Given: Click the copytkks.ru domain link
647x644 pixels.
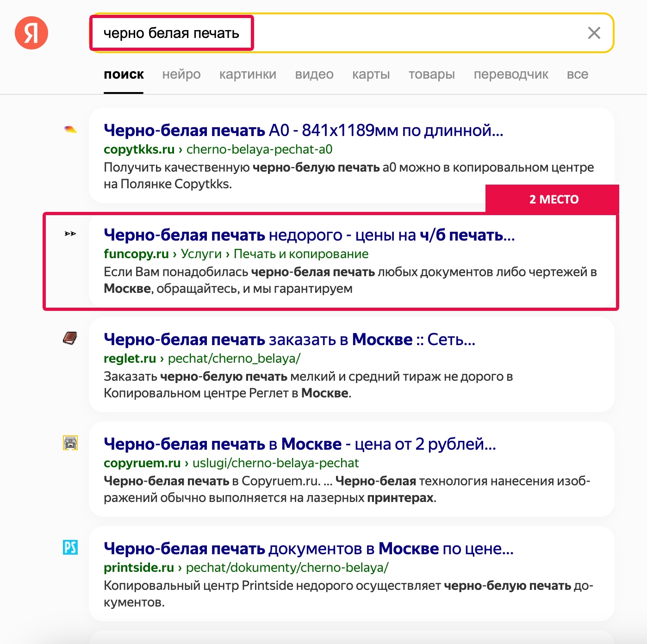Looking at the screenshot, I should coord(139,149).
